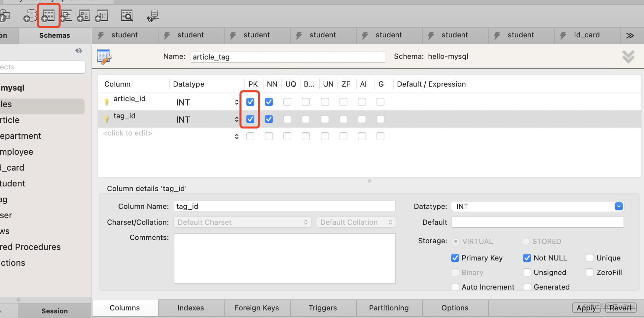Refresh the schemas list
This screenshot has height=318, width=644.
point(79,51)
